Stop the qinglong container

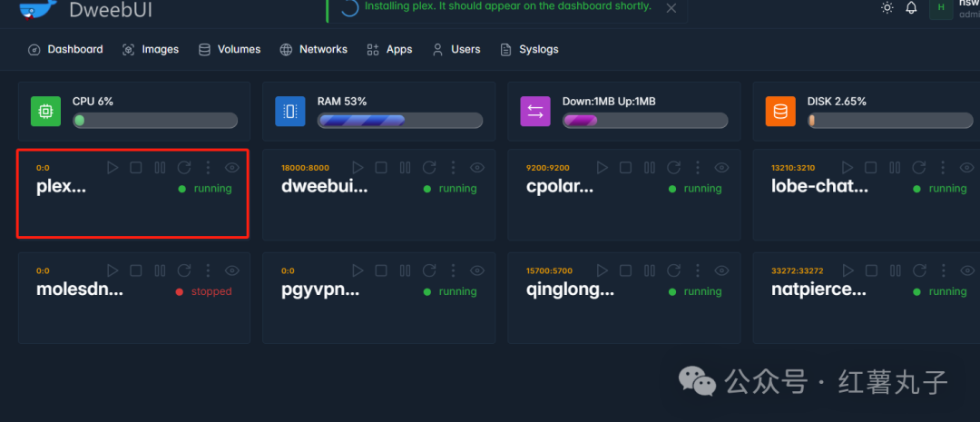click(x=625, y=270)
